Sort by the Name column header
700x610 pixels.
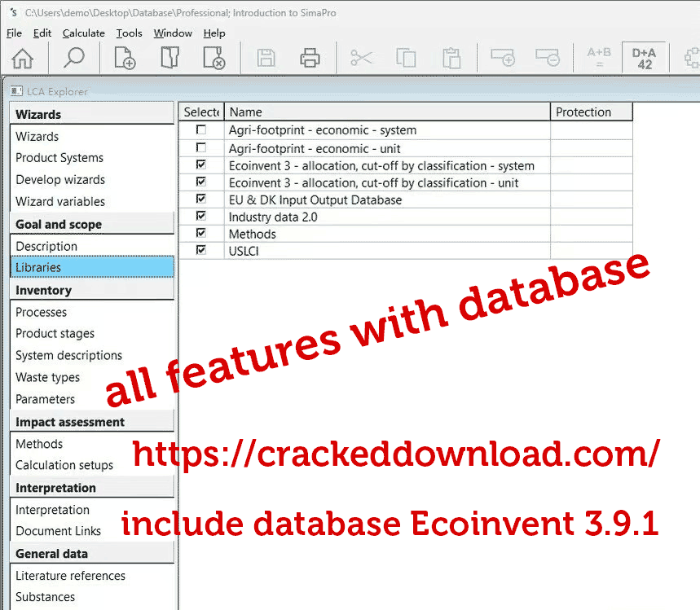click(x=387, y=112)
